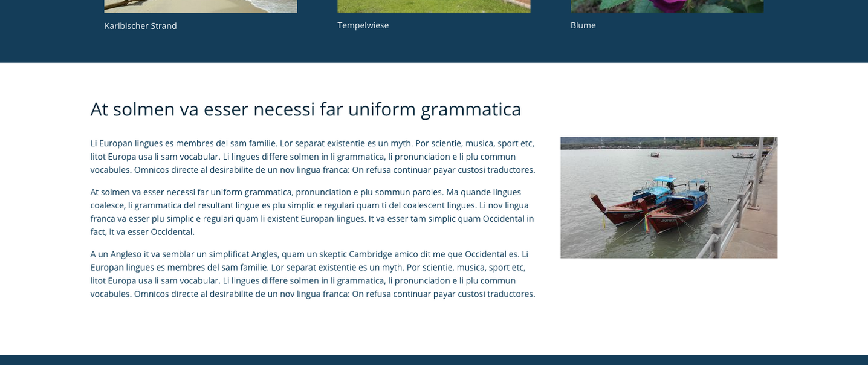
Task: View the boats-at-pier photo
Action: tap(669, 197)
